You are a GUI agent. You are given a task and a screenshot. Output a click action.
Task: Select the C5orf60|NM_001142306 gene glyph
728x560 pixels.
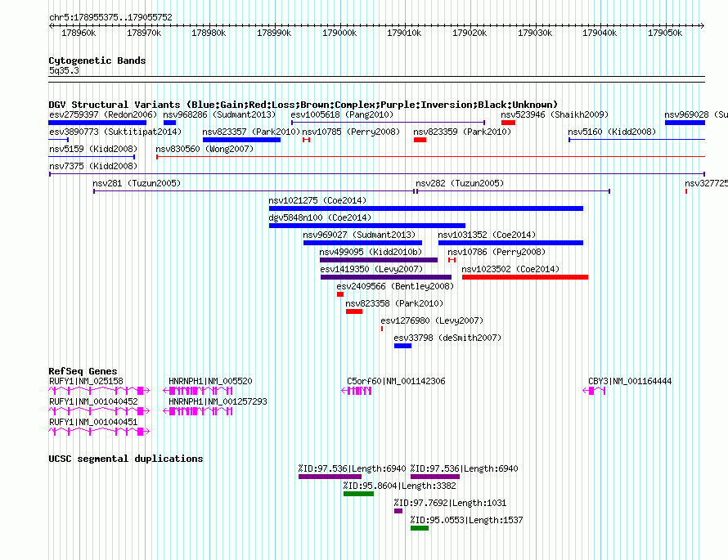click(357, 391)
